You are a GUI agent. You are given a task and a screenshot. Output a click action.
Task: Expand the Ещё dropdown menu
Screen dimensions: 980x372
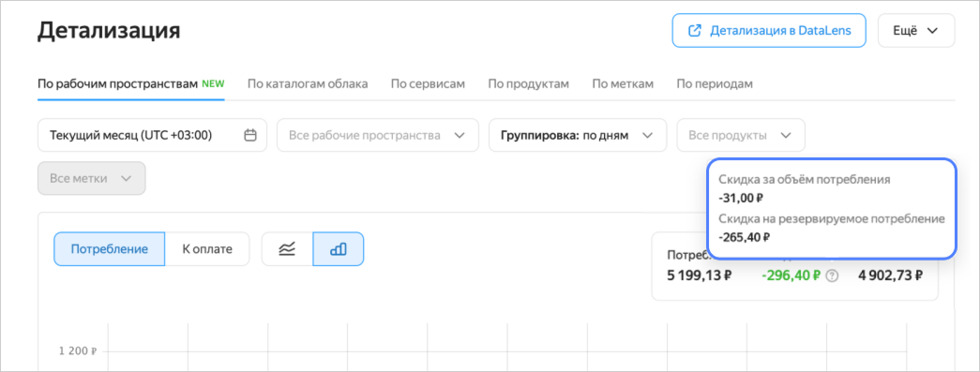916,31
